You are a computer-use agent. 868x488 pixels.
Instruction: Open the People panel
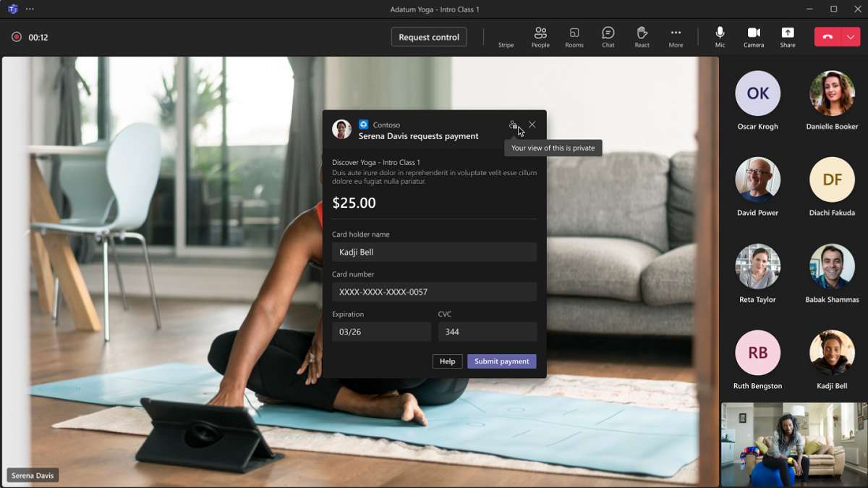point(540,38)
